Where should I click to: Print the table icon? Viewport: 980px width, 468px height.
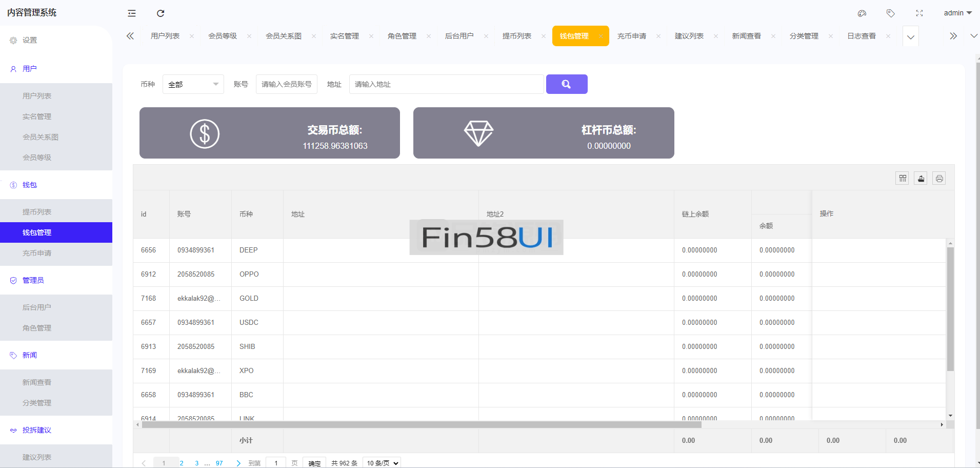939,178
